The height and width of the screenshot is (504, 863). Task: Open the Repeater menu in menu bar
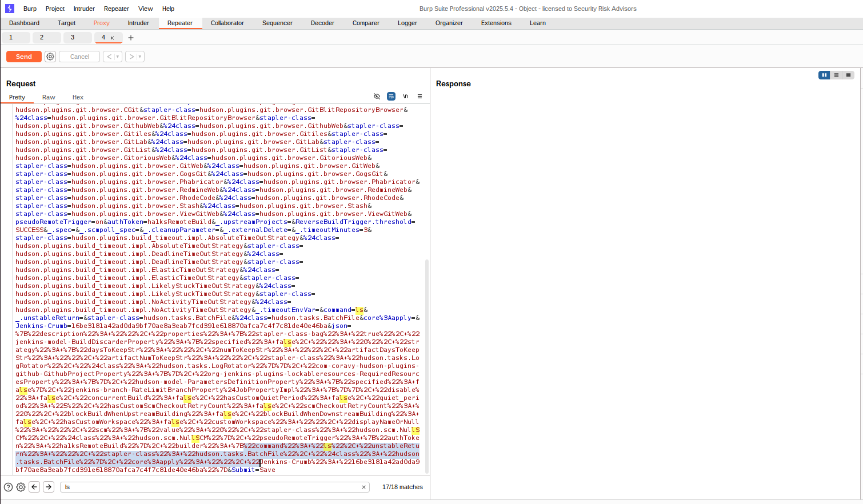pyautogui.click(x=117, y=9)
